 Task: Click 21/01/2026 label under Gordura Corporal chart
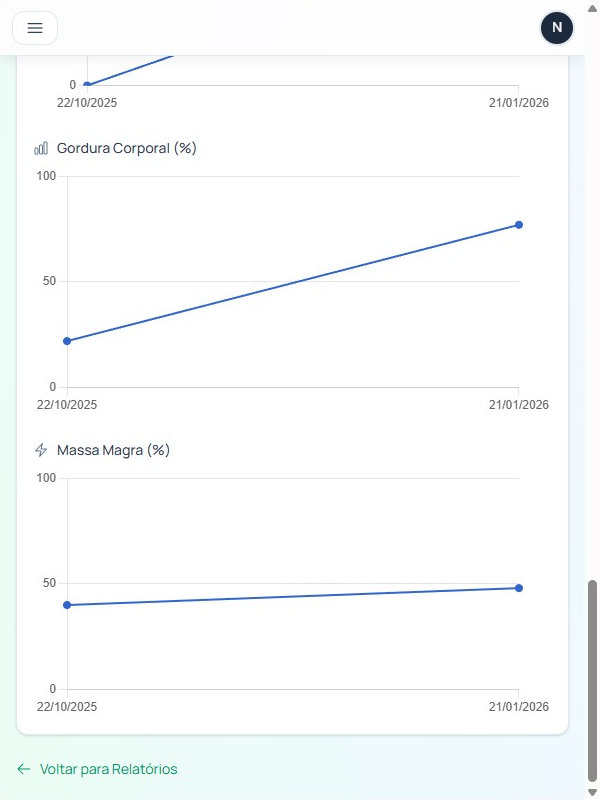[x=519, y=405]
